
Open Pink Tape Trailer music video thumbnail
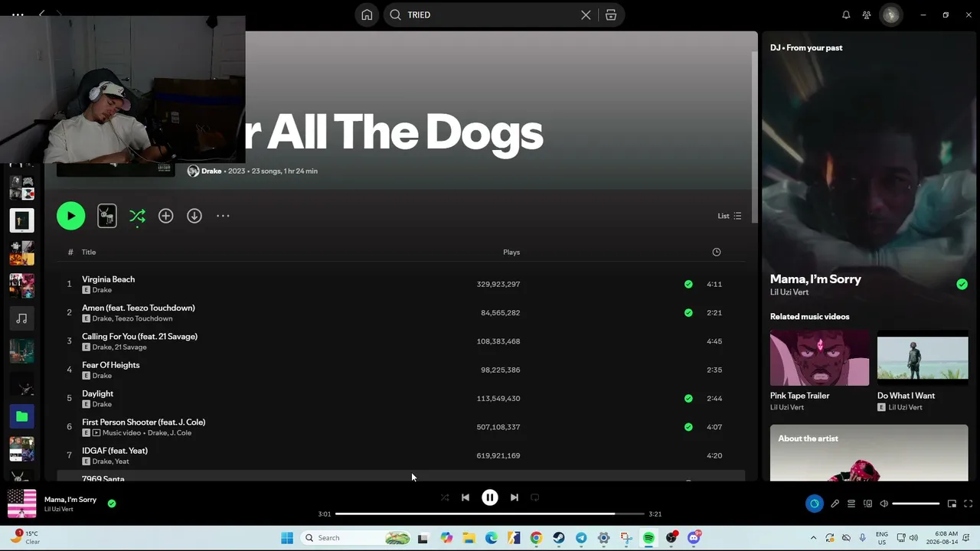(x=820, y=357)
